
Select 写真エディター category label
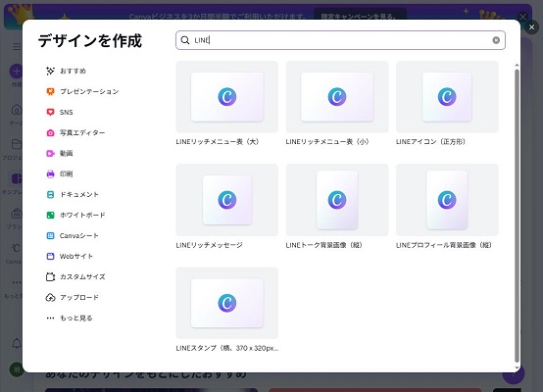(x=82, y=132)
